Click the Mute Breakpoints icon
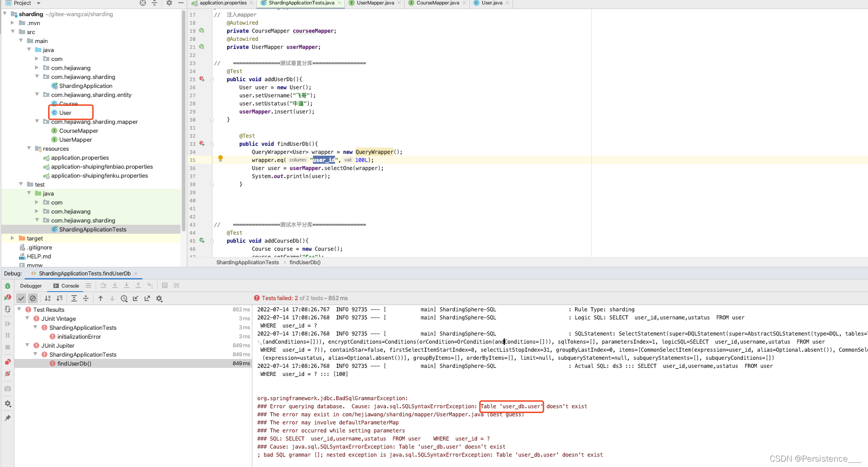Screen dimensions: 868x467 coord(8,374)
